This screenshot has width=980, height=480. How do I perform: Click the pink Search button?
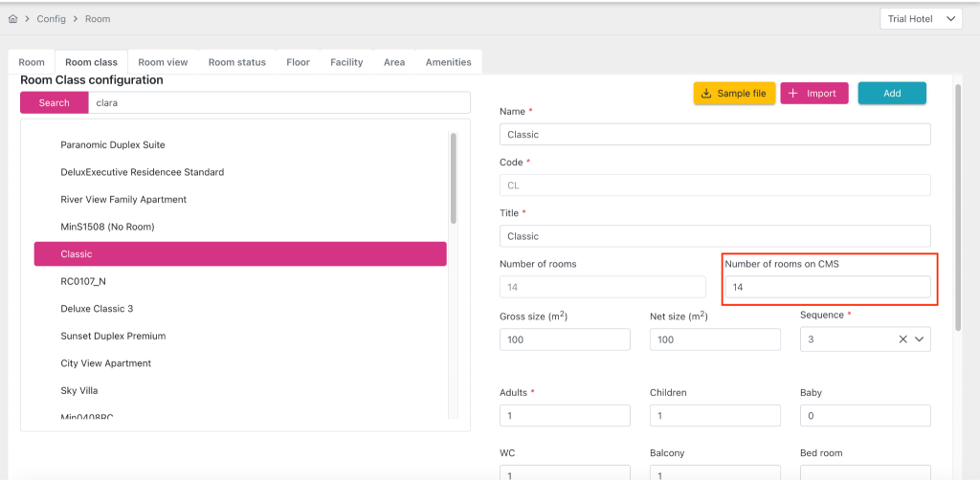point(54,102)
